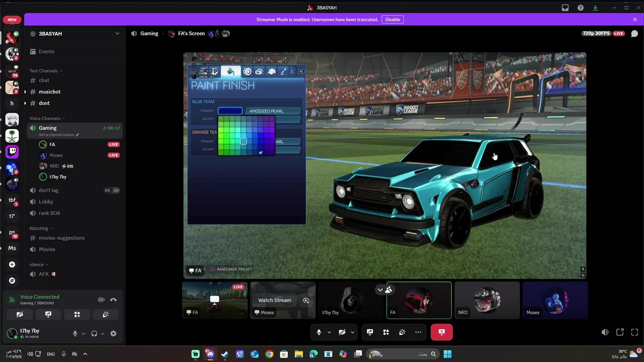This screenshot has height=362, width=644.
Task: Open the Twitch server icon
Action: (x=12, y=151)
